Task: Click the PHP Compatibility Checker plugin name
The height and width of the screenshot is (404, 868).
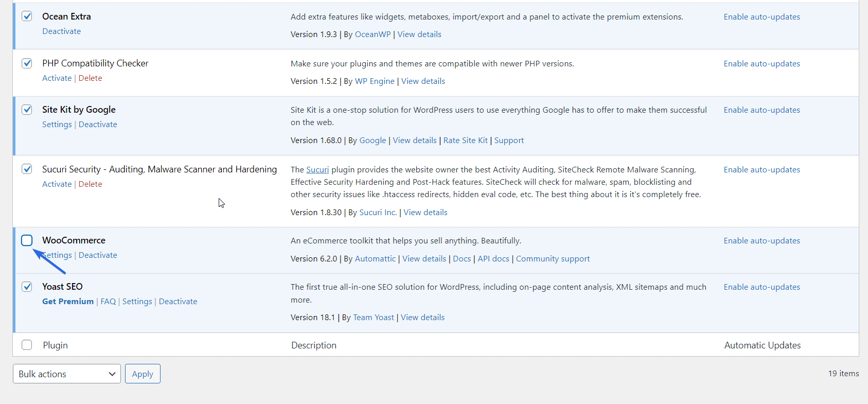Action: (95, 63)
